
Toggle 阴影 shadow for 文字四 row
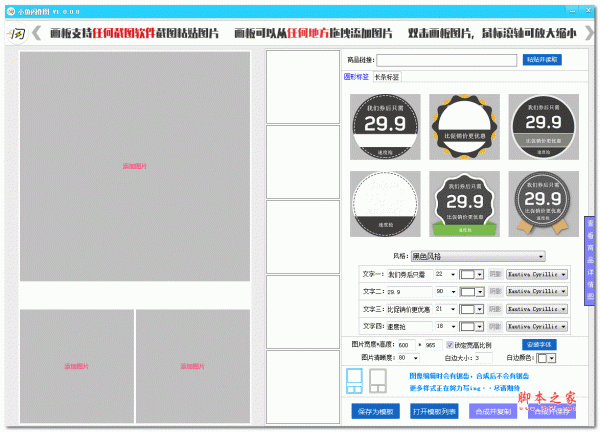[495, 326]
